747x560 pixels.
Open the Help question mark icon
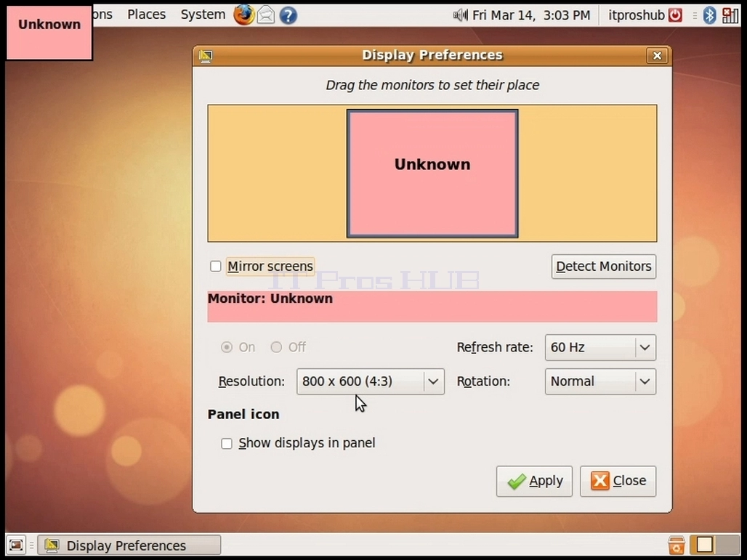288,15
